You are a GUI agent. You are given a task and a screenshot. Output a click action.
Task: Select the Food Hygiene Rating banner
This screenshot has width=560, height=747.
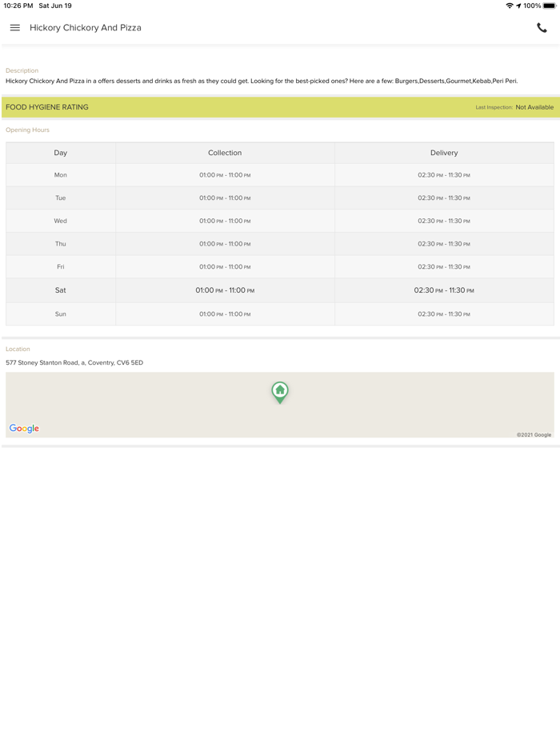tap(240, 107)
